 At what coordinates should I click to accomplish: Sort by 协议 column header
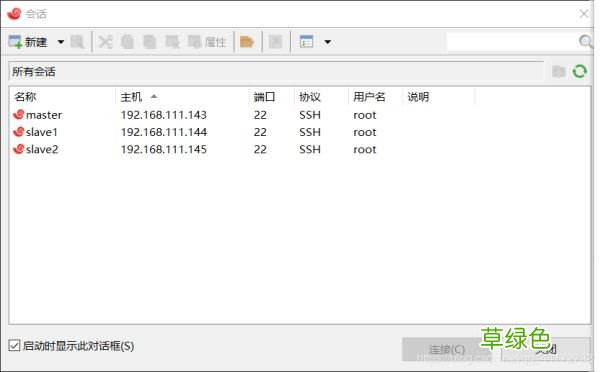(x=321, y=97)
